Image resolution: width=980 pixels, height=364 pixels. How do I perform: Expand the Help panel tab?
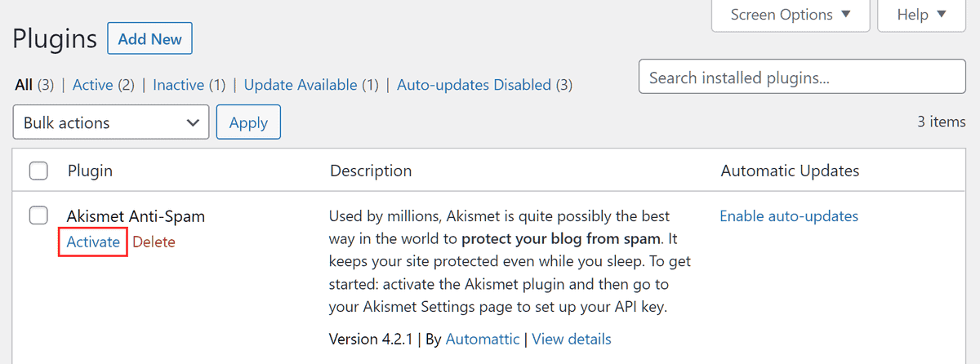tap(920, 15)
